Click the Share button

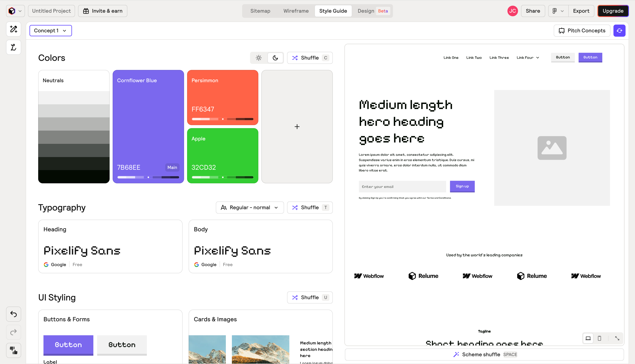(x=533, y=11)
